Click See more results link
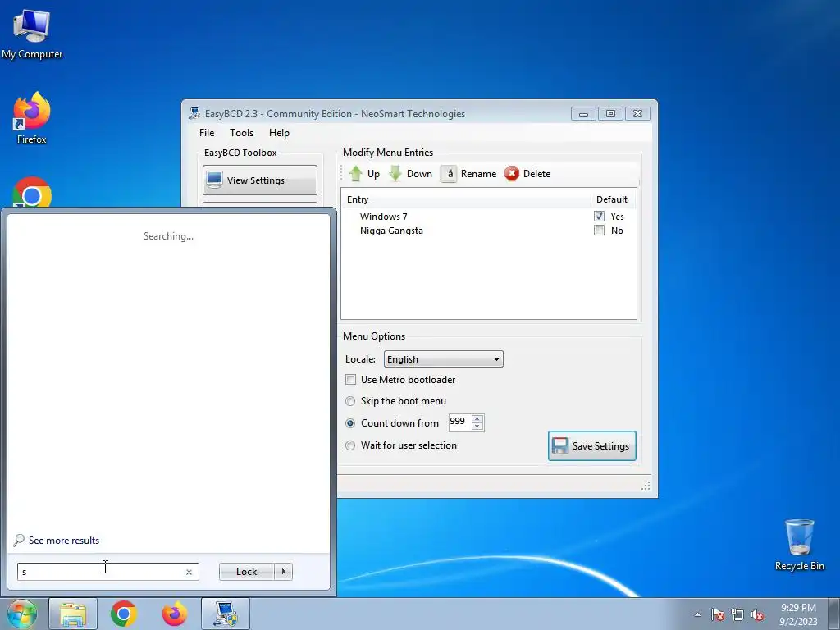Viewport: 840px width, 630px height. [x=57, y=541]
